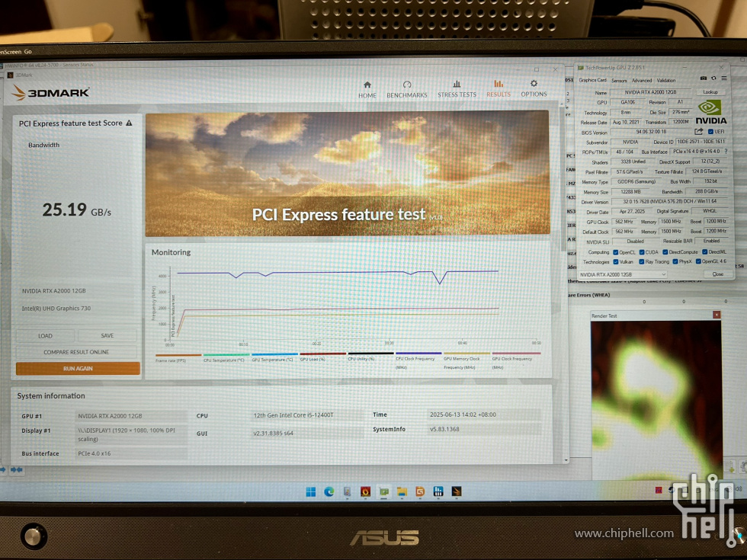Image resolution: width=747 pixels, height=560 pixels.
Task: Click the Frame rate (FPS) legend swatch
Action: (x=178, y=355)
